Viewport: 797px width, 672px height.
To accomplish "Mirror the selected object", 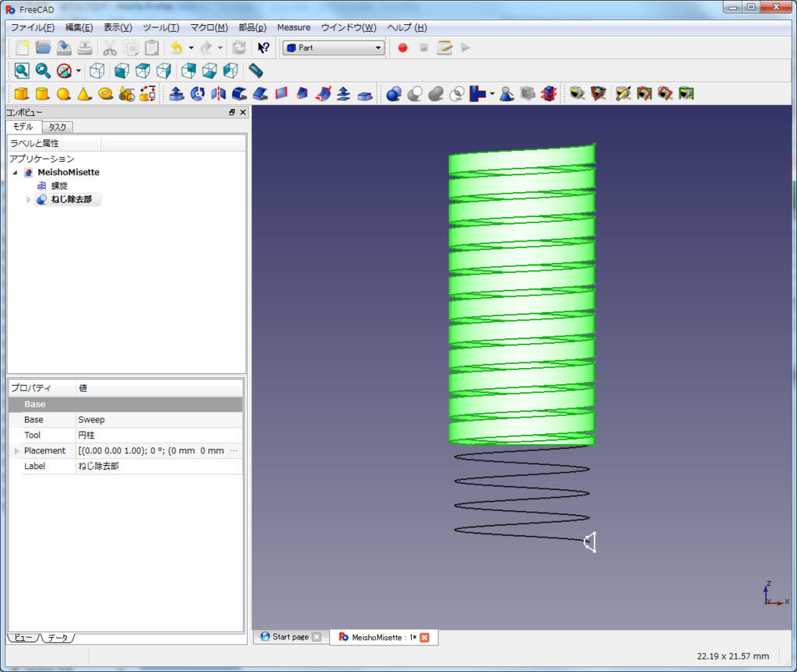I will click(218, 93).
